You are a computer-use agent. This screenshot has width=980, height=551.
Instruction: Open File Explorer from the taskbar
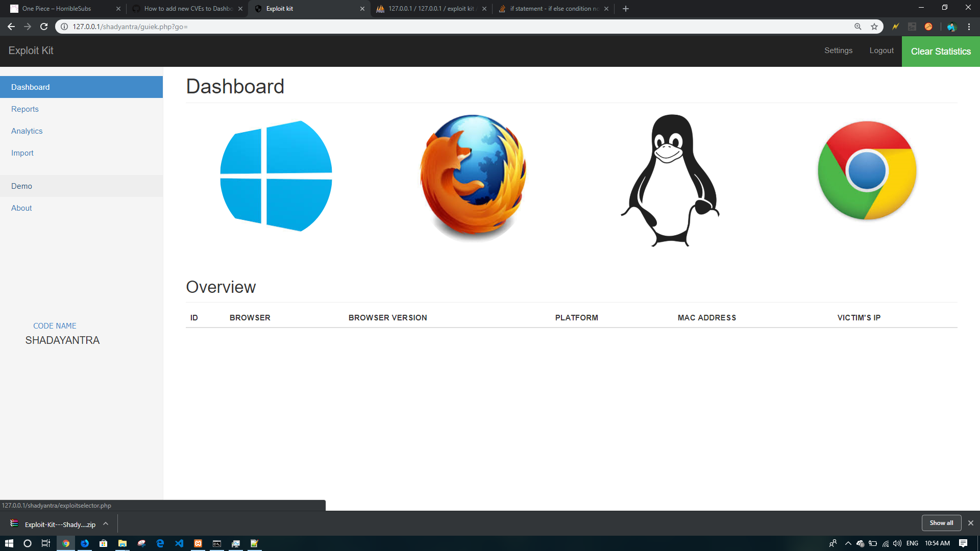pyautogui.click(x=122, y=543)
